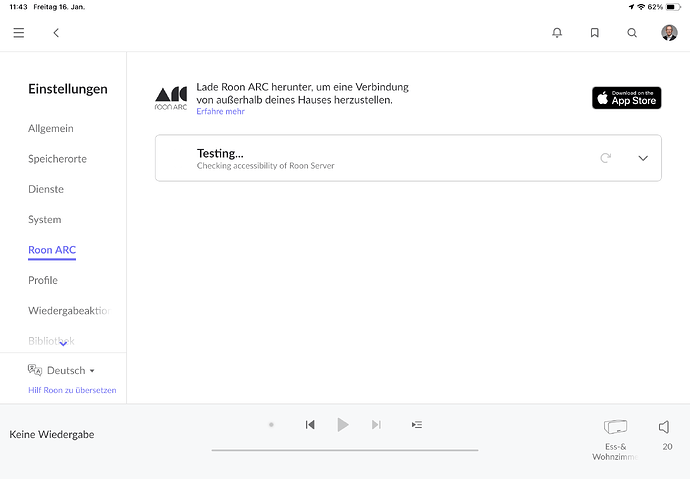
Task: Go back with the back arrow
Action: [56, 33]
